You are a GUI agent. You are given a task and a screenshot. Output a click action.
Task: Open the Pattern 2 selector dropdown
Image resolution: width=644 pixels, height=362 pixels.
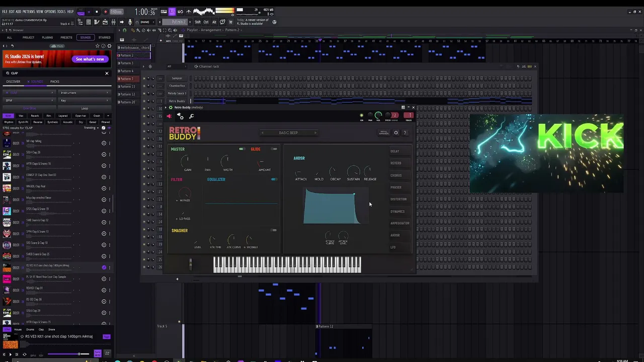pyautogui.click(x=177, y=22)
